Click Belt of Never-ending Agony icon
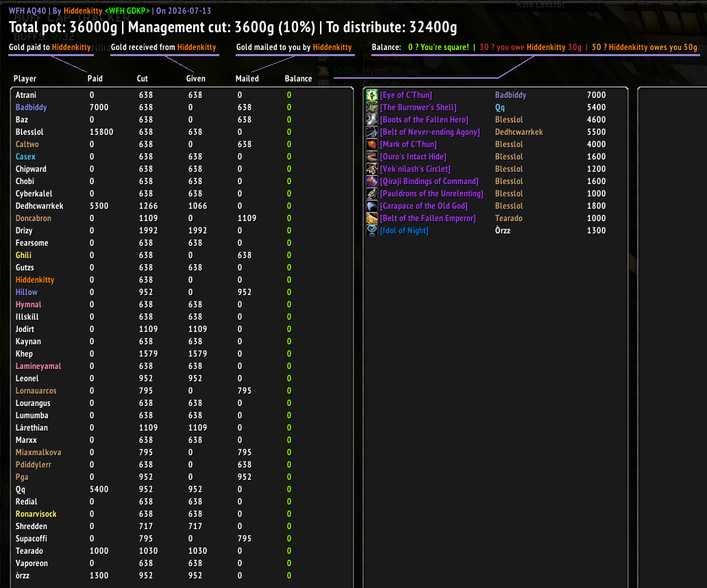707x588 pixels. (x=371, y=132)
